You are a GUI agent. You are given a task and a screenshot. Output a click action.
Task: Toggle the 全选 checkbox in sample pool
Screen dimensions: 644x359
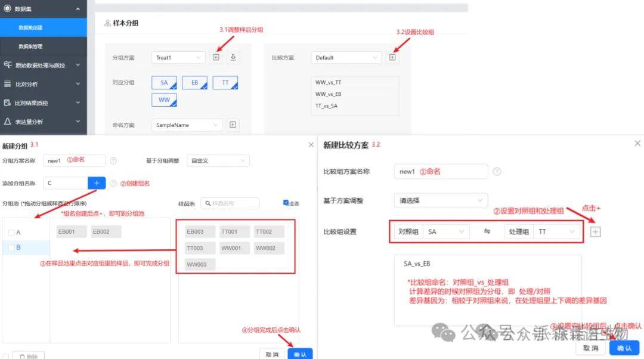[286, 203]
